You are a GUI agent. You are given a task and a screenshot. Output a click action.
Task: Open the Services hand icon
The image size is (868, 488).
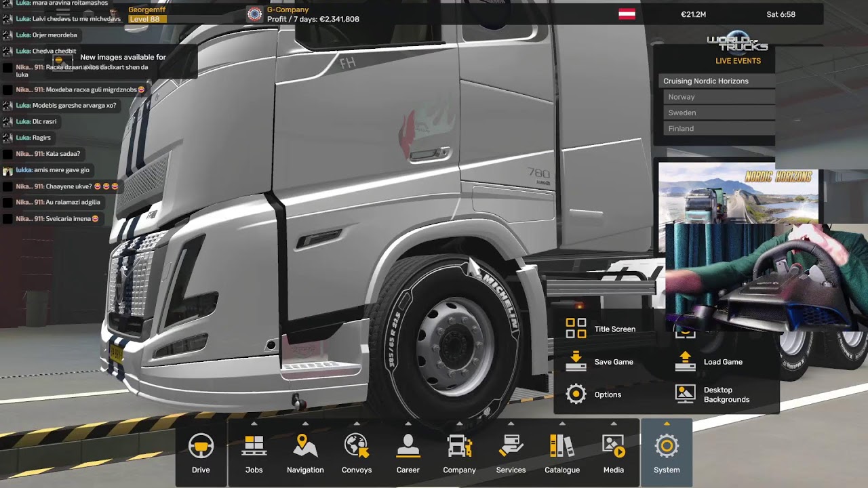tap(511, 446)
